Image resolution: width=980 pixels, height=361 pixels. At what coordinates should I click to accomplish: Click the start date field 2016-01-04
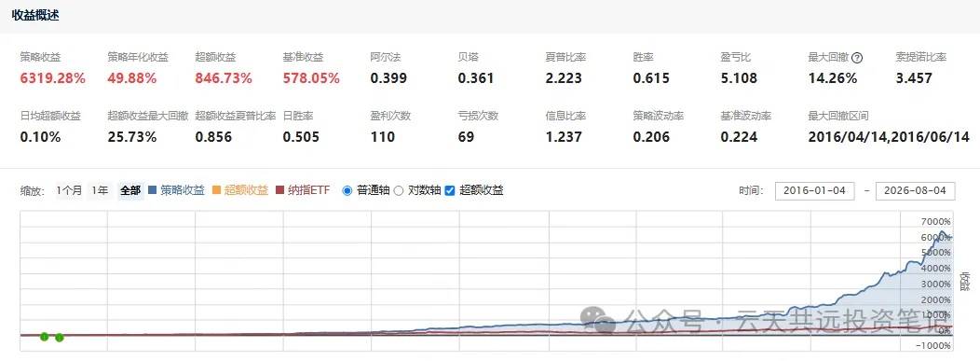[814, 191]
